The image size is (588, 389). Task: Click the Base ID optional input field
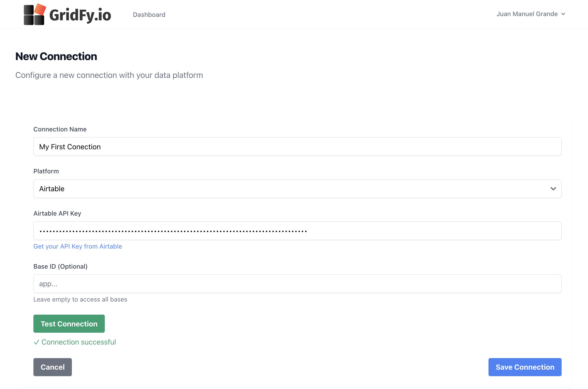click(297, 284)
